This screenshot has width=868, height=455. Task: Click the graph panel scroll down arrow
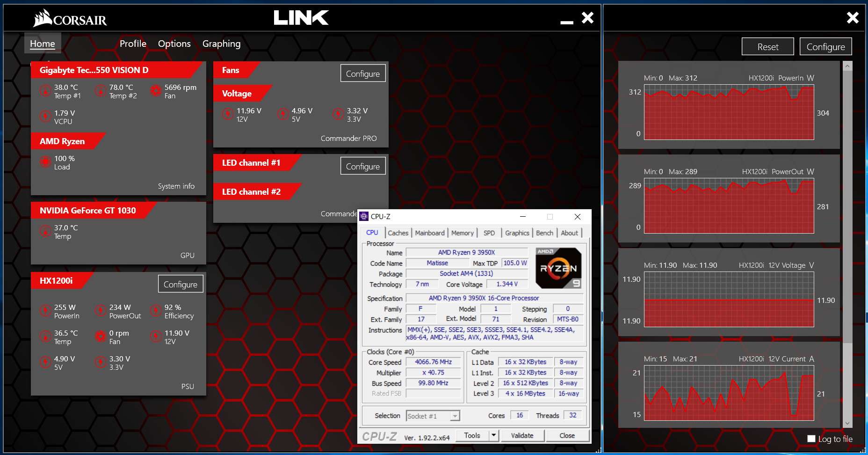coord(847,423)
